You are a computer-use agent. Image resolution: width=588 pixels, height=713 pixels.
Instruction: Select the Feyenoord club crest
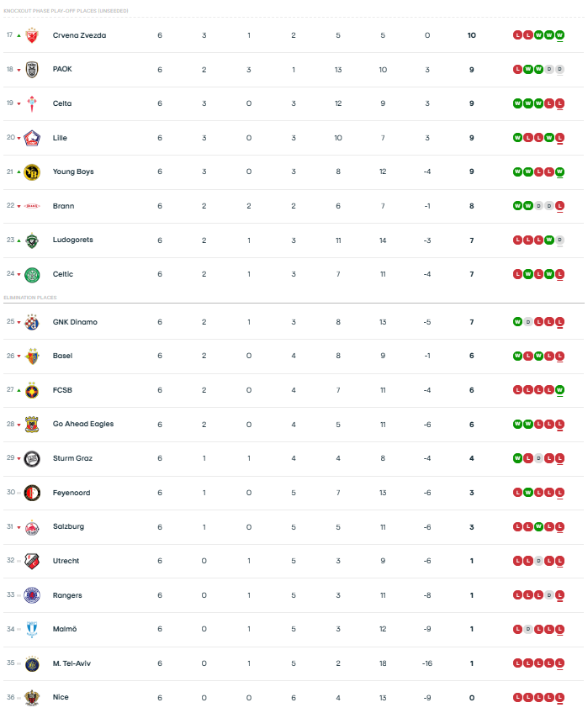32,493
